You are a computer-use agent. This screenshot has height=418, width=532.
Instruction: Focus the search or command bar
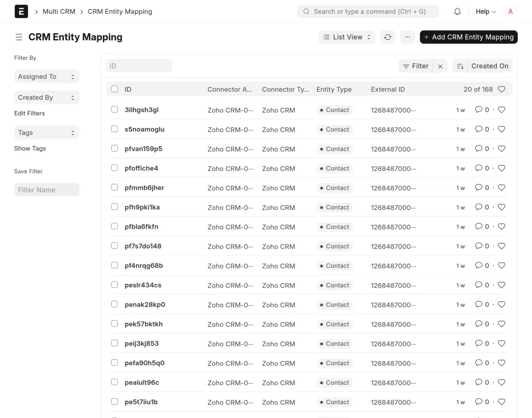coord(368,12)
